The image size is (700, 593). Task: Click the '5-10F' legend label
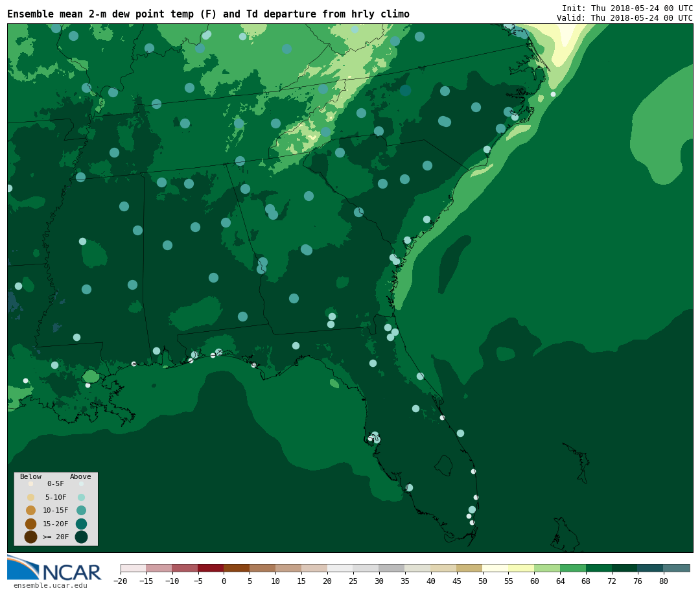(x=56, y=497)
